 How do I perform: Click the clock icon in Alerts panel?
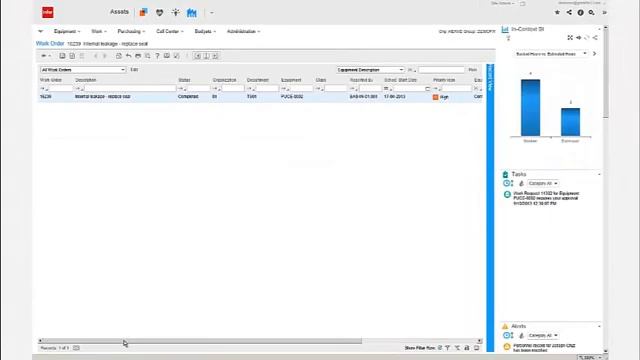tap(508, 336)
